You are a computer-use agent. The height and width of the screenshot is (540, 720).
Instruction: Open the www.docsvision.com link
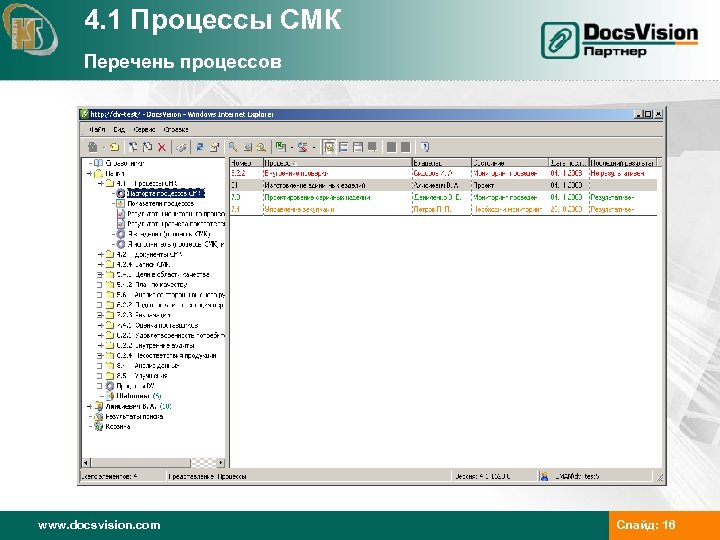(99, 525)
